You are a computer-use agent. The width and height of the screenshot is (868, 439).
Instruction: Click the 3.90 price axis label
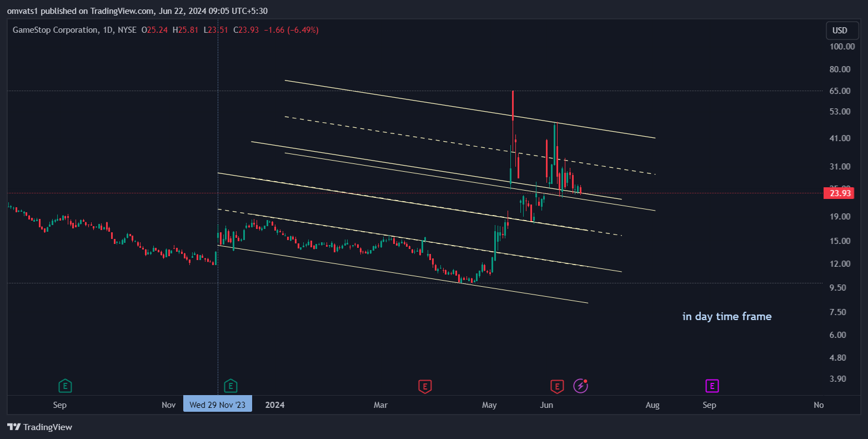click(837, 379)
